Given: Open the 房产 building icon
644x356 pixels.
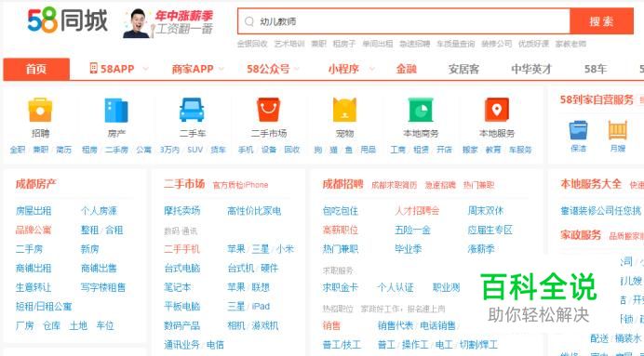Looking at the screenshot, I should coord(116,110).
